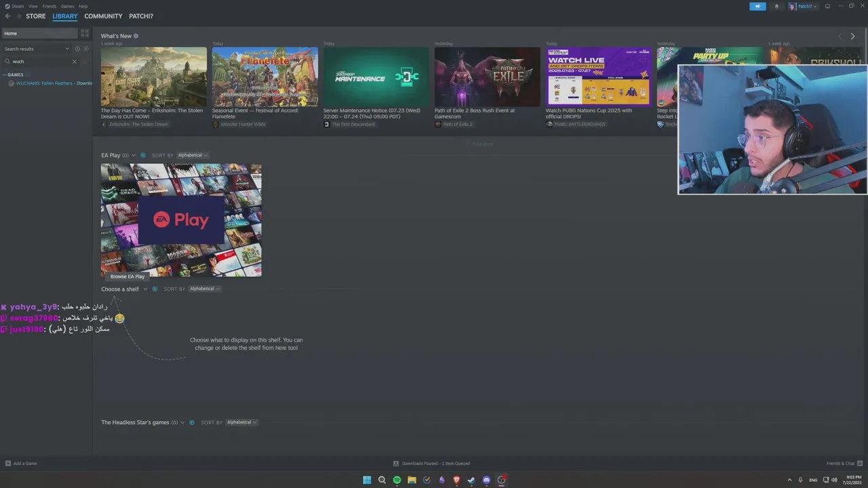Click the Patchi? profile avatar

tap(792, 6)
